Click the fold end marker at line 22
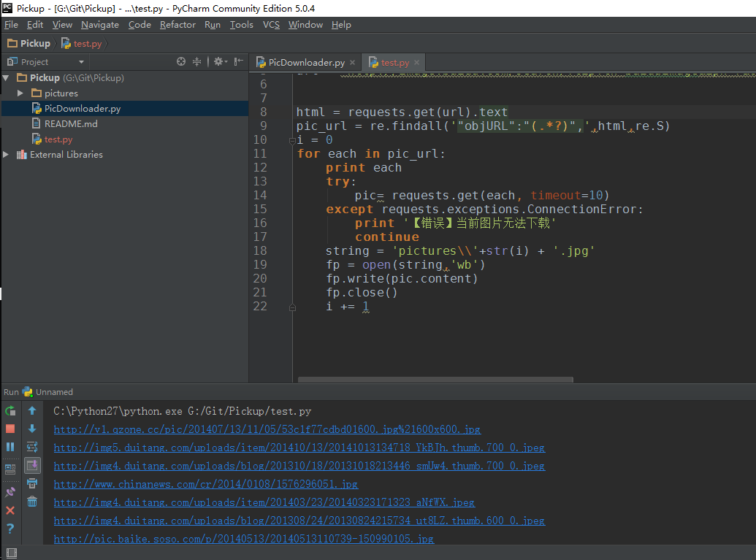 tap(292, 307)
